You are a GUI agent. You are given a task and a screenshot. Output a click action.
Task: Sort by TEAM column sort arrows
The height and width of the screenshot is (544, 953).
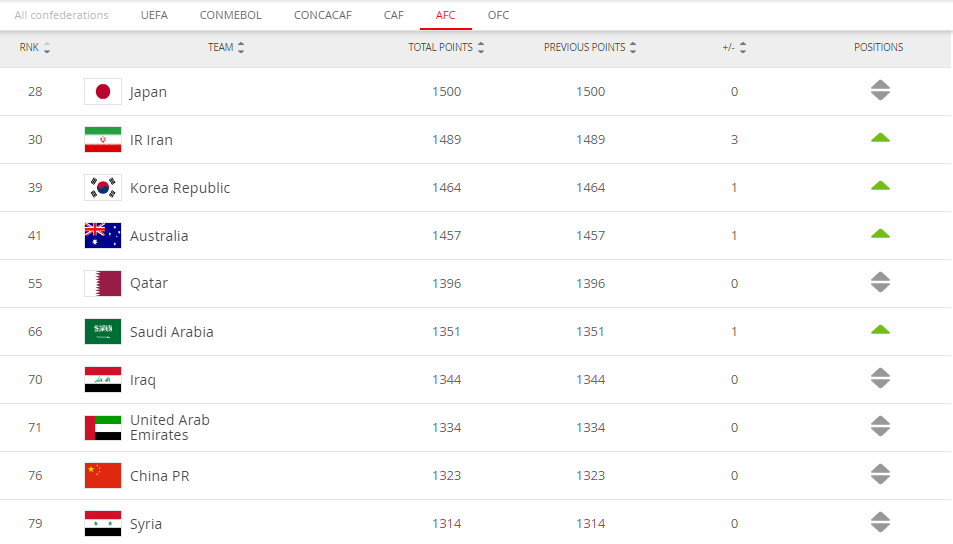coord(241,47)
